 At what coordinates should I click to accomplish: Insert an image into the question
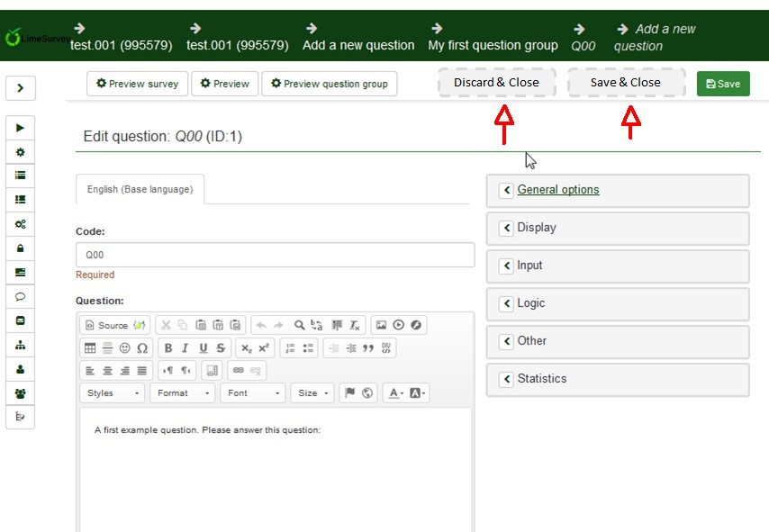click(x=381, y=325)
